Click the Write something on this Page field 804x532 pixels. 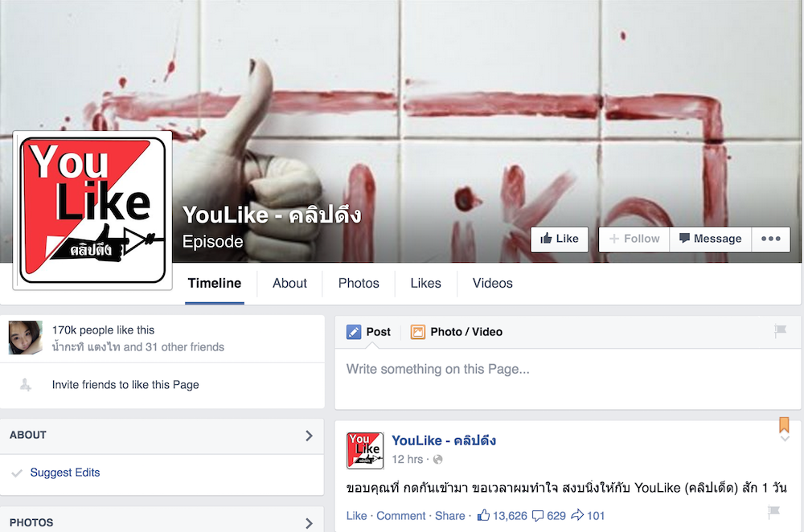pyautogui.click(x=568, y=379)
